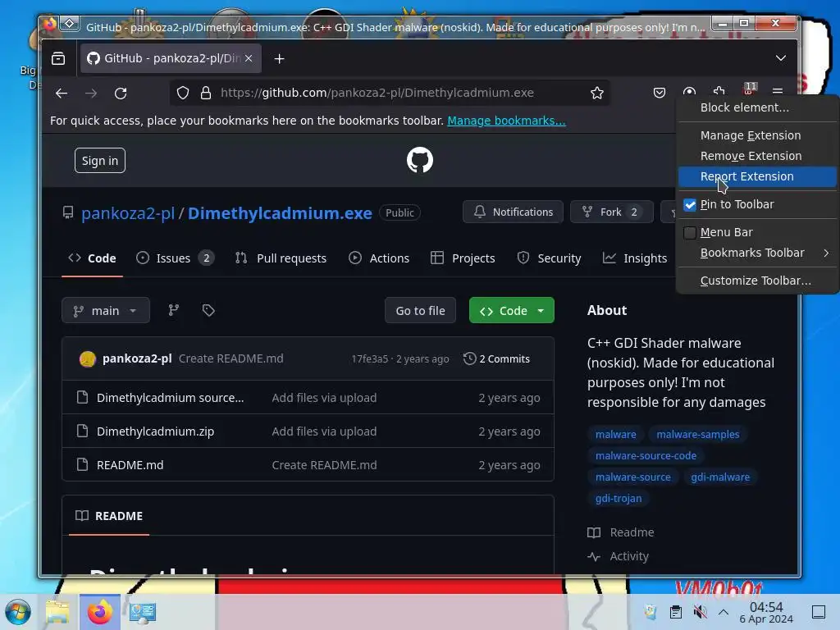Switch to the Pull requests tab
The height and width of the screenshot is (630, 840).
pyautogui.click(x=281, y=258)
